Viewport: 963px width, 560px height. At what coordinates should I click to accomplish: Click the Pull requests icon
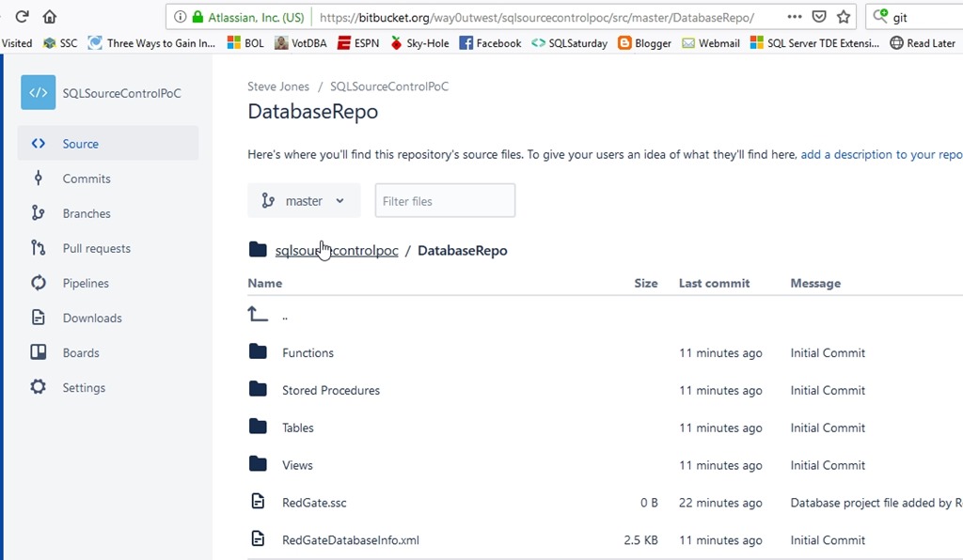pos(39,248)
